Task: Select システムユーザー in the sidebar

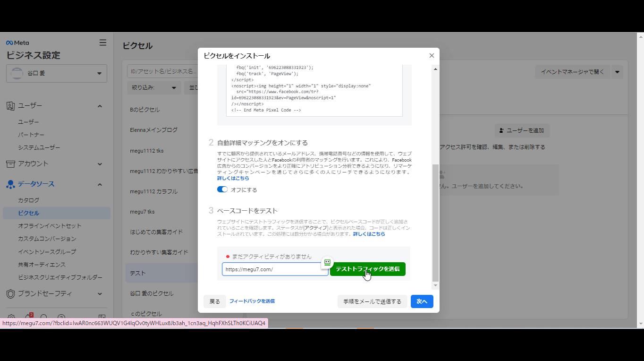Action: point(39,147)
